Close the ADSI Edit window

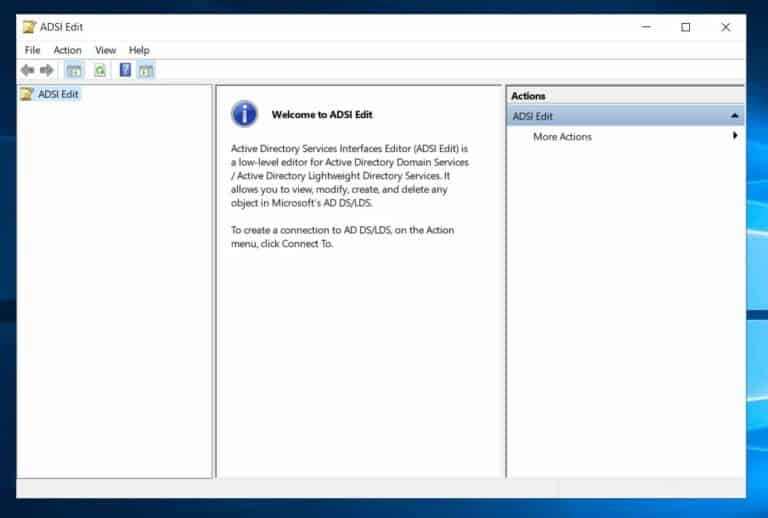click(x=726, y=27)
